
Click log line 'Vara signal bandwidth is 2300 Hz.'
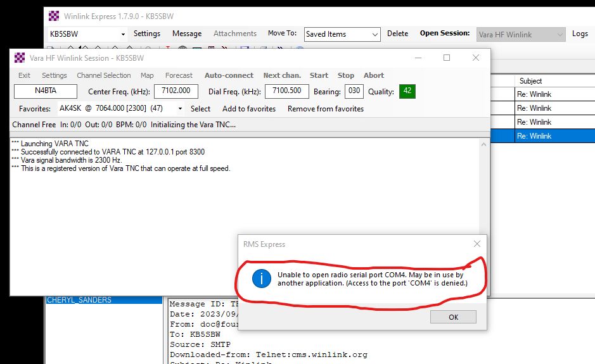point(67,160)
